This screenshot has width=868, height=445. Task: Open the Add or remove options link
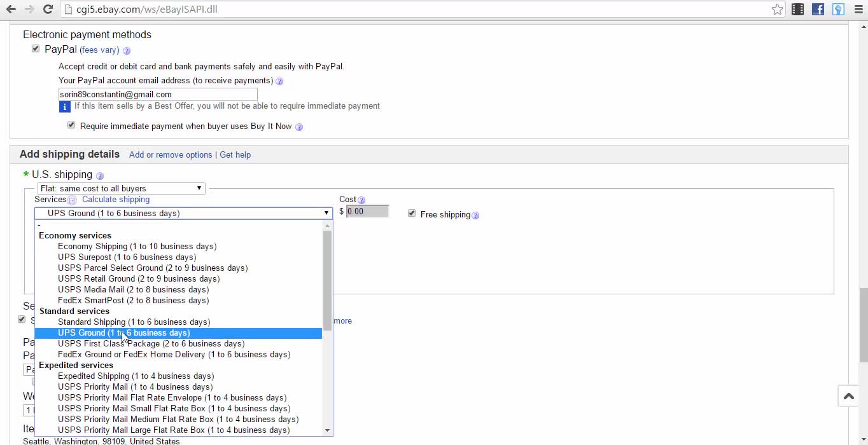pyautogui.click(x=171, y=154)
